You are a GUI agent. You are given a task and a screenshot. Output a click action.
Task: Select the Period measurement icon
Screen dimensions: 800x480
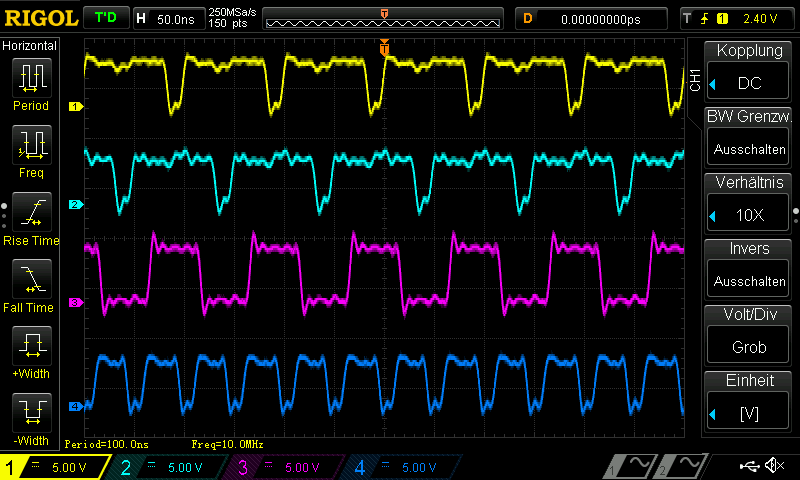click(x=30, y=78)
